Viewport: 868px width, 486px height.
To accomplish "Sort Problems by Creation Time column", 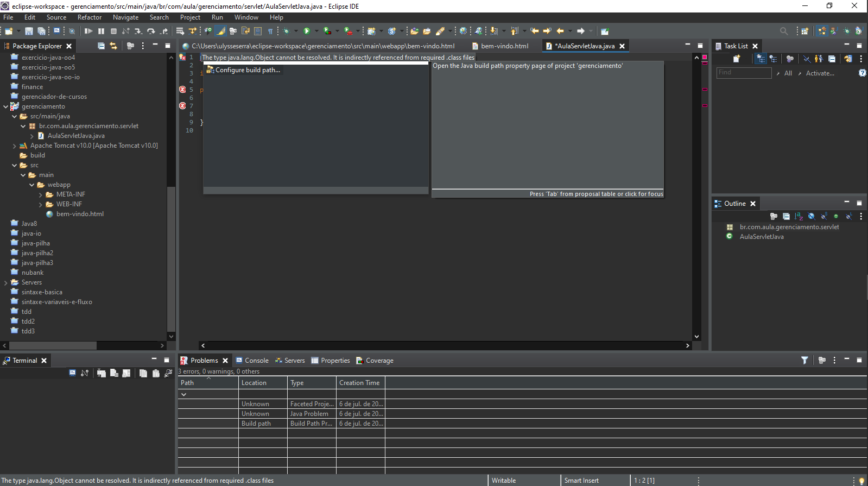I will pyautogui.click(x=360, y=383).
